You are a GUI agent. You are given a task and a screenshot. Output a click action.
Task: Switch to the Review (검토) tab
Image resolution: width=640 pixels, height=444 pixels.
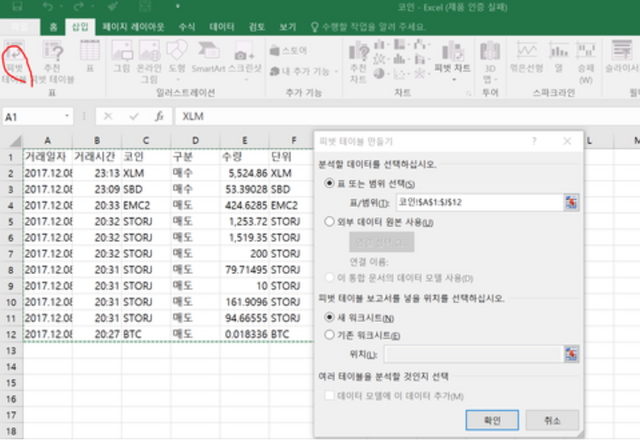click(257, 27)
